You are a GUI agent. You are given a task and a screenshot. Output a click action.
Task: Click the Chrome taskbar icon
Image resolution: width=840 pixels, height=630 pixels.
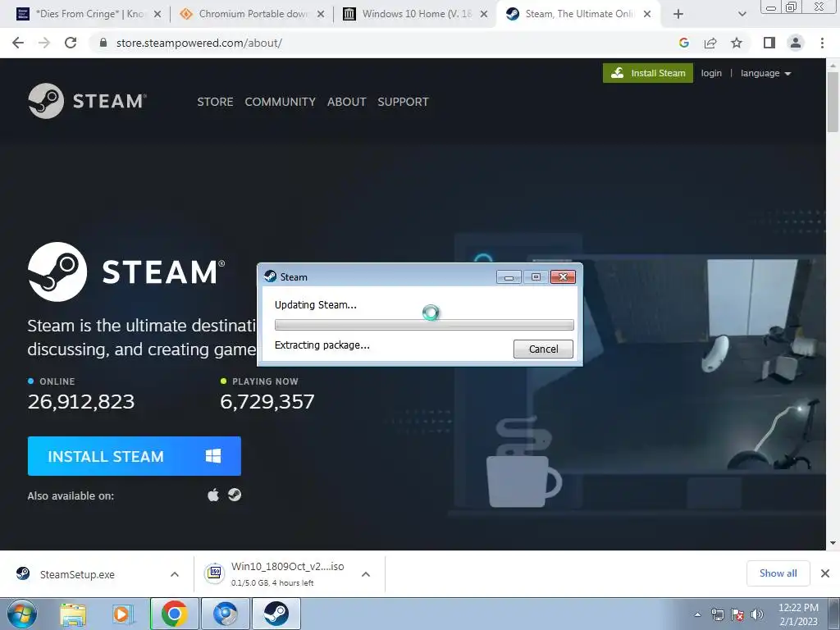174,614
